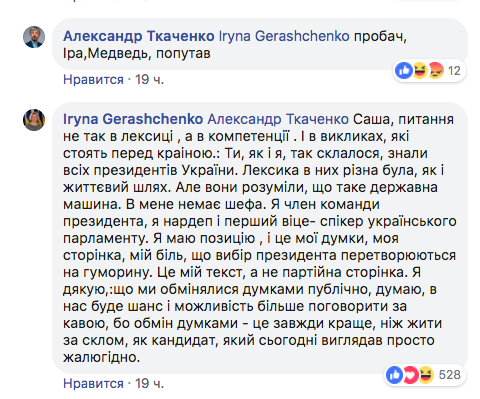
Task: Click the laughing reaction icon on Ткаченко's comment
Action: (x=420, y=71)
